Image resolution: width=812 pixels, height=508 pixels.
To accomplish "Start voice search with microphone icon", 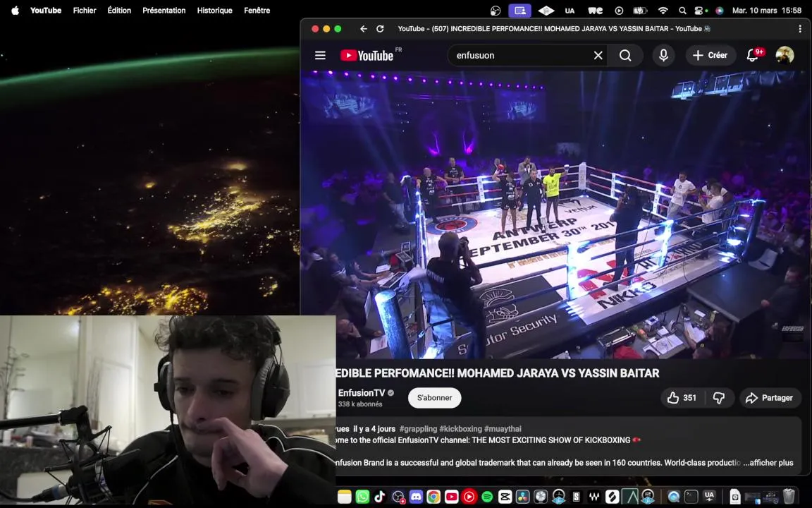I will pos(663,55).
